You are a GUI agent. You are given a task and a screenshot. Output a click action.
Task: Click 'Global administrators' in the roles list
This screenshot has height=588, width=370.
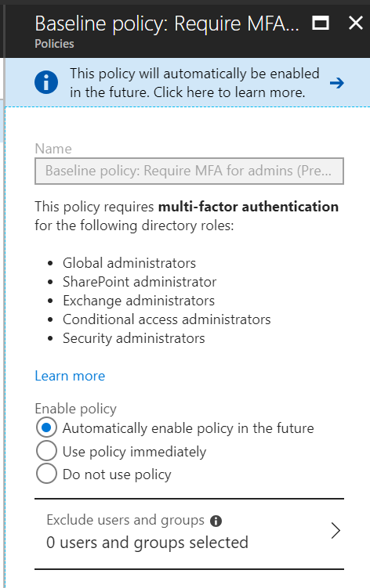click(129, 263)
